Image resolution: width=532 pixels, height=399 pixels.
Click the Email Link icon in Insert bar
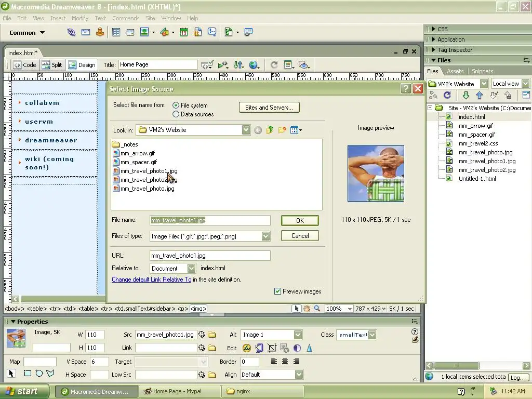click(x=86, y=32)
